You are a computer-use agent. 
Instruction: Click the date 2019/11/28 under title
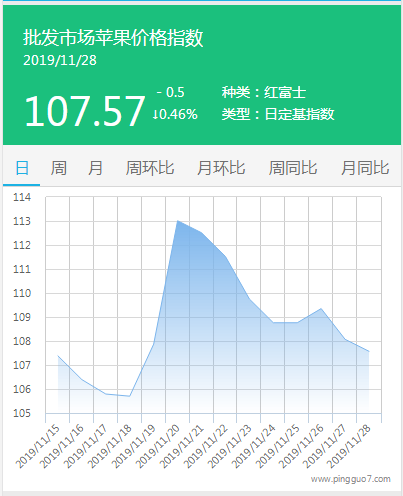[x=60, y=60]
